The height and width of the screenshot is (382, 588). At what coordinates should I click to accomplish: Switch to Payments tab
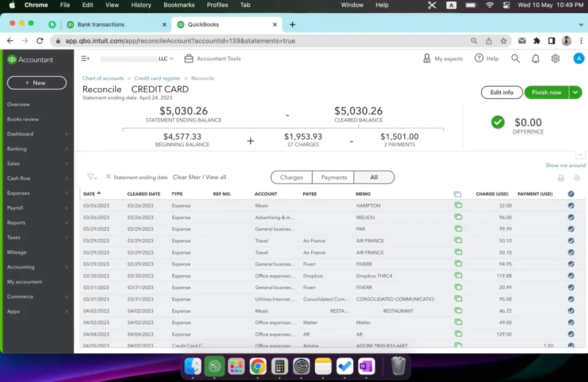point(334,177)
